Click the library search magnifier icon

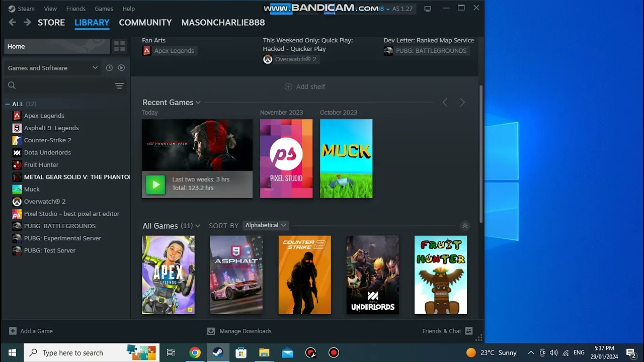pos(12,85)
